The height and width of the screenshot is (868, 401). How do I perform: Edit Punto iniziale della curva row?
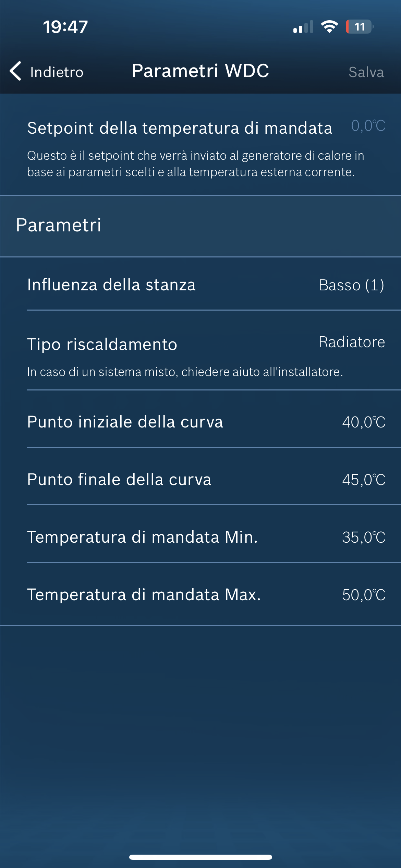[x=125, y=422]
